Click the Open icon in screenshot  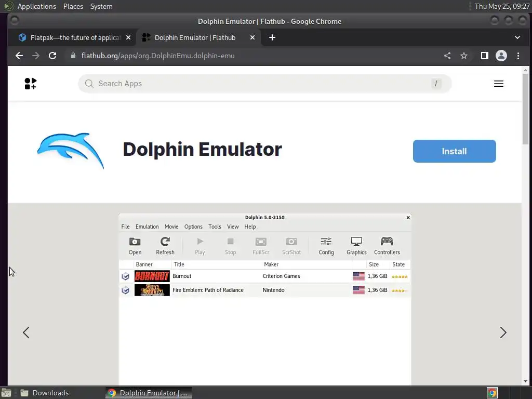135,242
